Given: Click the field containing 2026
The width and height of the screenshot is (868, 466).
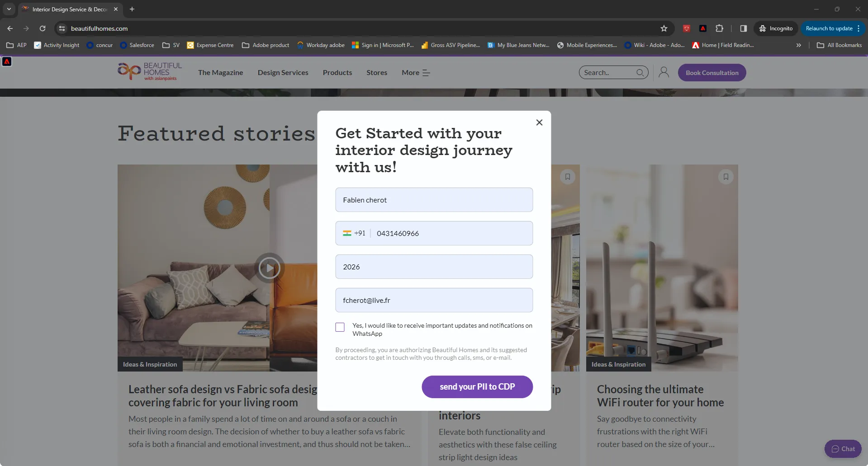Looking at the screenshot, I should point(434,267).
